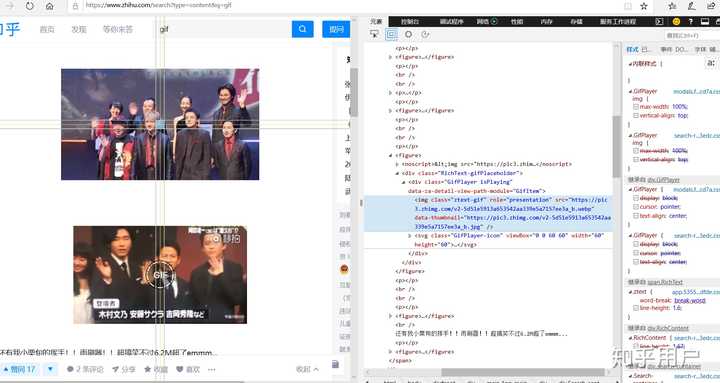720x383 pixels.
Task: Click the a: pseudo-state button in styles pane
Action: pos(711,63)
